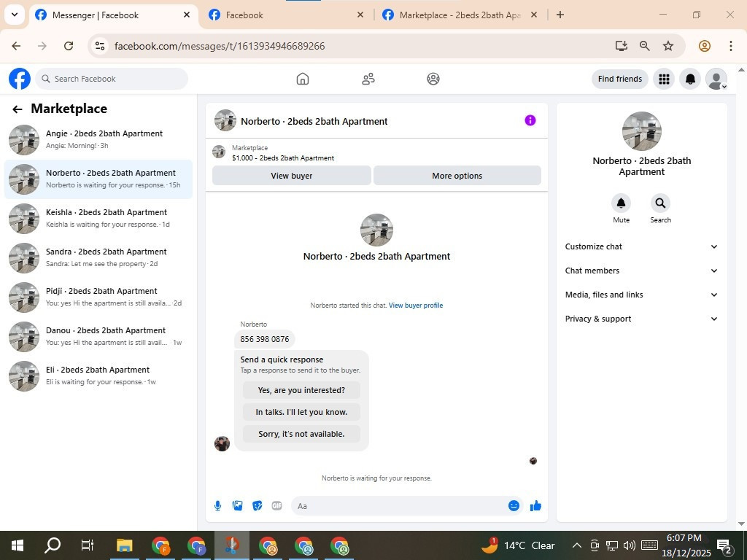Image resolution: width=747 pixels, height=560 pixels.
Task: Send quick reply 'Yes, are you interested?'
Action: [x=301, y=390]
